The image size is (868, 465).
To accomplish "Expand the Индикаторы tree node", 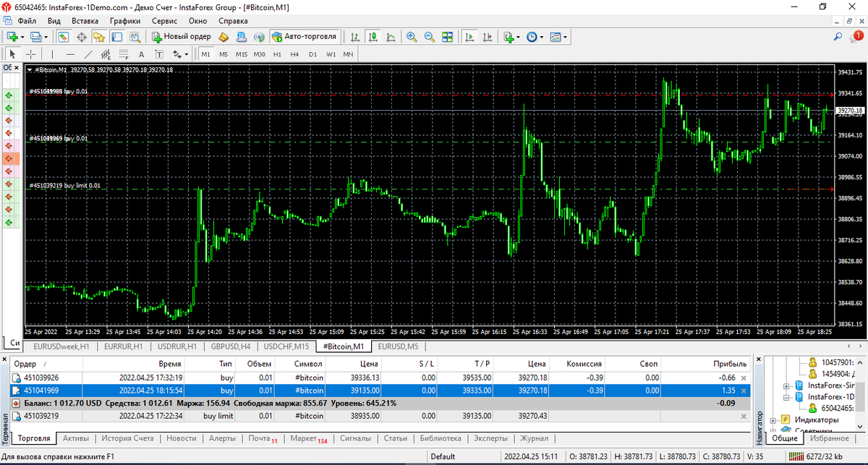I will click(773, 420).
